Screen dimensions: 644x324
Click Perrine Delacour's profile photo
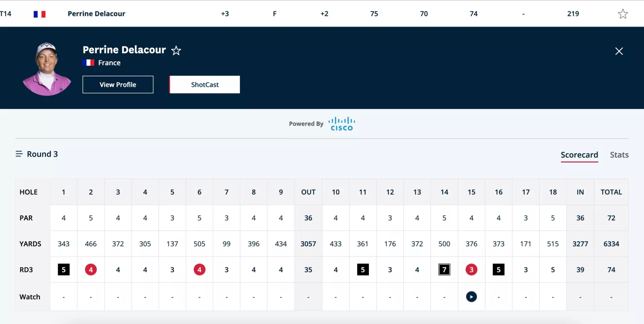point(47,69)
